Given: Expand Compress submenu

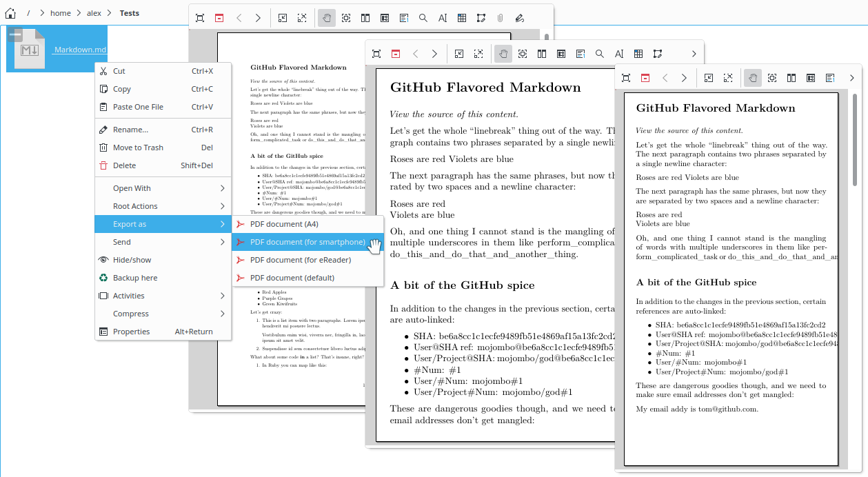Looking at the screenshot, I should [x=163, y=314].
